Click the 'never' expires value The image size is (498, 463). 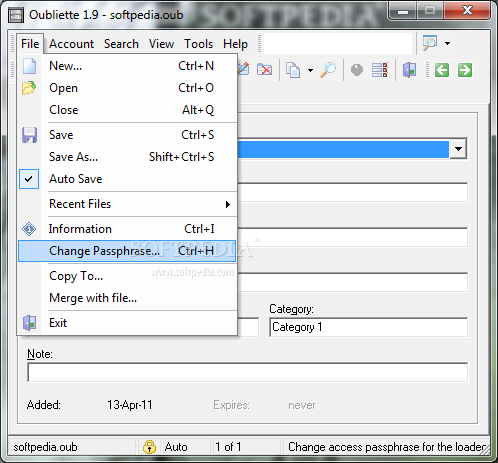click(x=302, y=405)
